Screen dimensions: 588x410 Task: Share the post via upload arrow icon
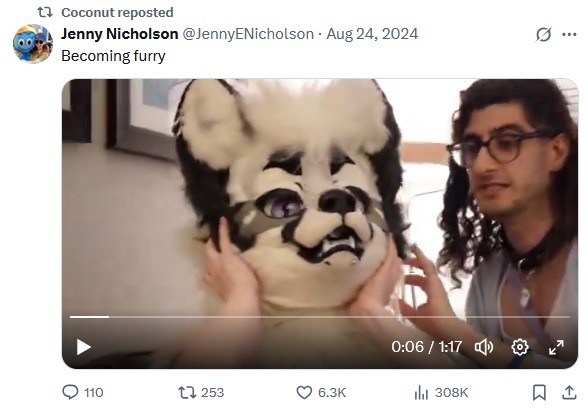point(569,392)
